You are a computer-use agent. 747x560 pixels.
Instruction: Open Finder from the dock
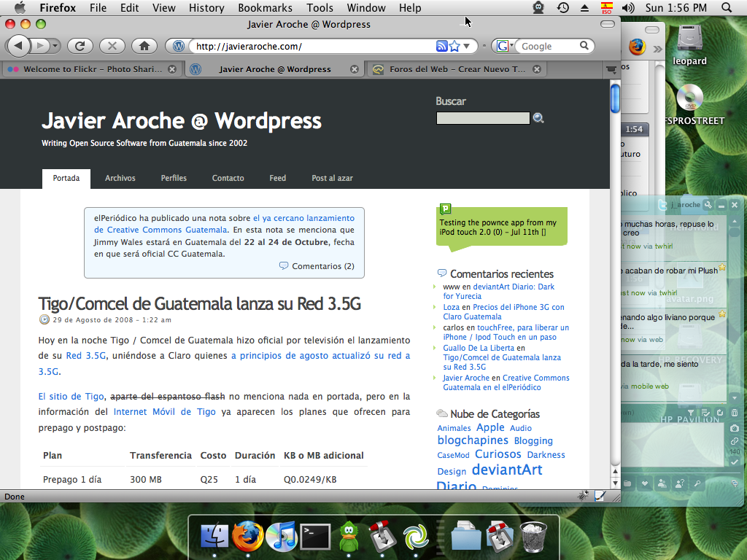[214, 537]
